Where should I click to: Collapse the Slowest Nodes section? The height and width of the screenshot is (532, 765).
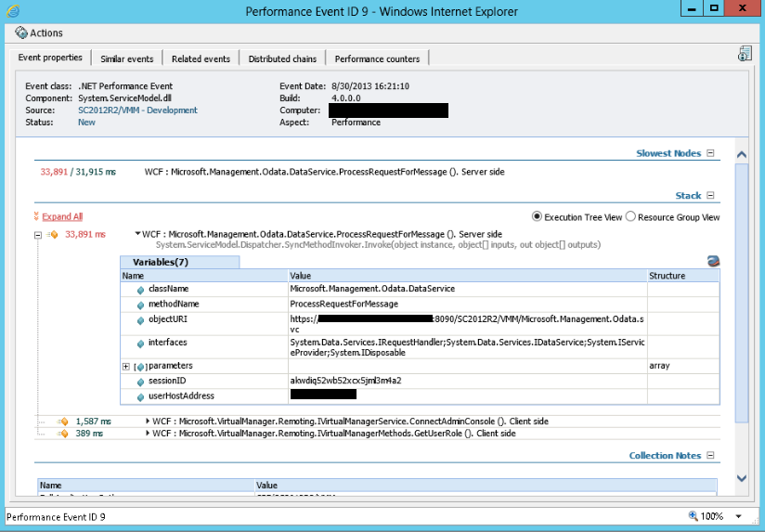pyautogui.click(x=711, y=154)
